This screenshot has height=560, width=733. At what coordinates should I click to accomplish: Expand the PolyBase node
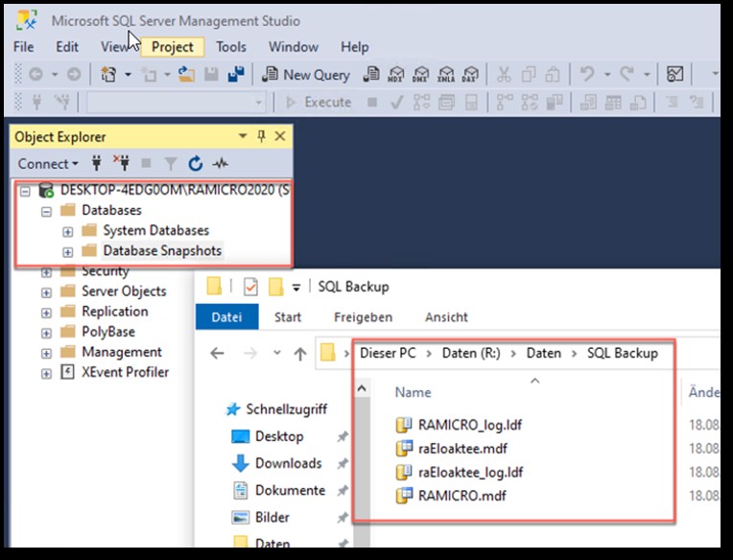46,333
